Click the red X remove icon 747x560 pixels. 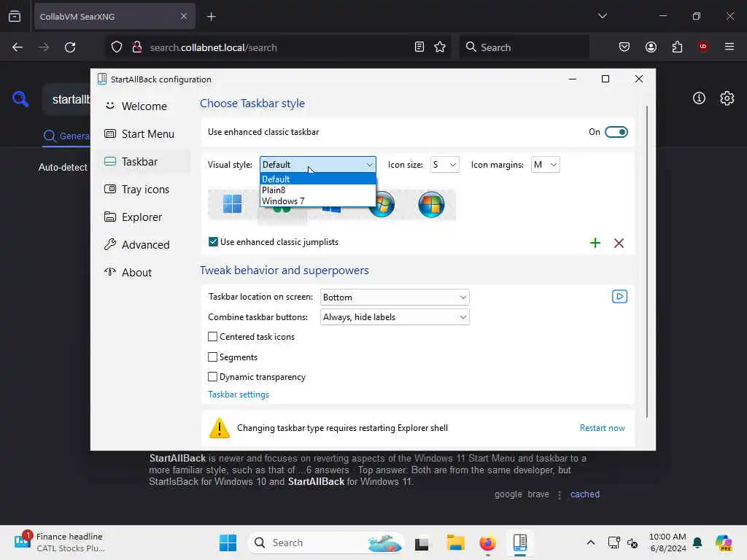[619, 243]
